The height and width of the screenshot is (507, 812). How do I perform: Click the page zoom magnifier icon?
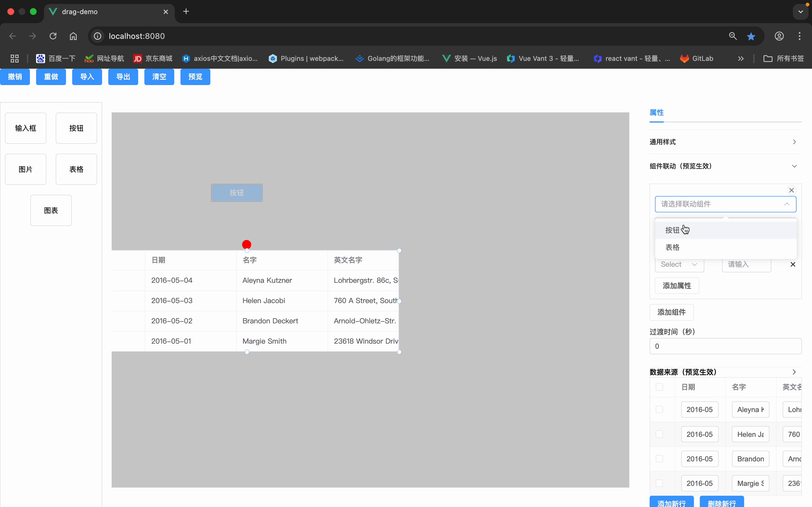(x=733, y=36)
